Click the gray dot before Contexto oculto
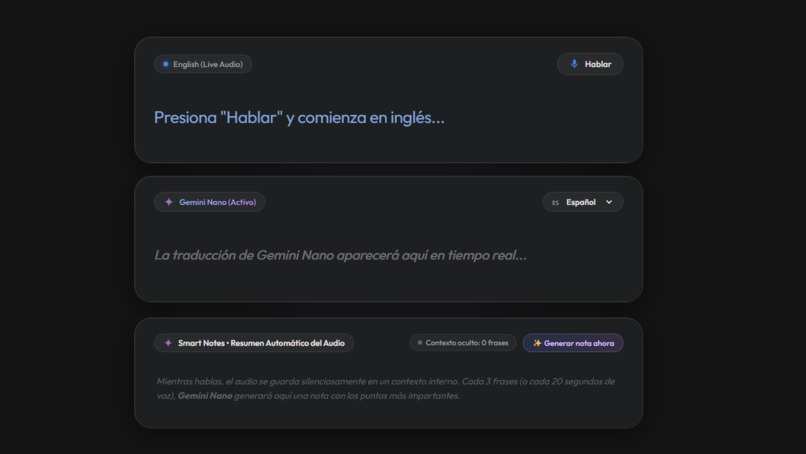This screenshot has width=806, height=454. [x=420, y=342]
